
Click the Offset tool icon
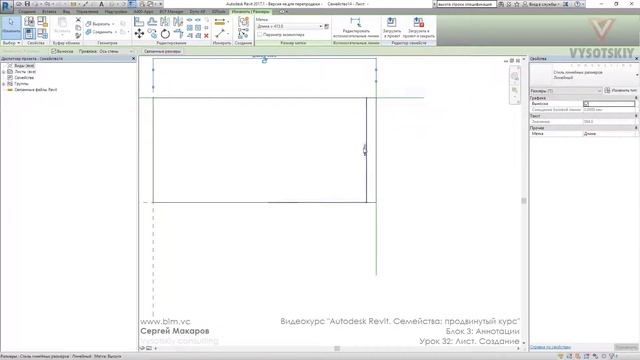pos(152,22)
